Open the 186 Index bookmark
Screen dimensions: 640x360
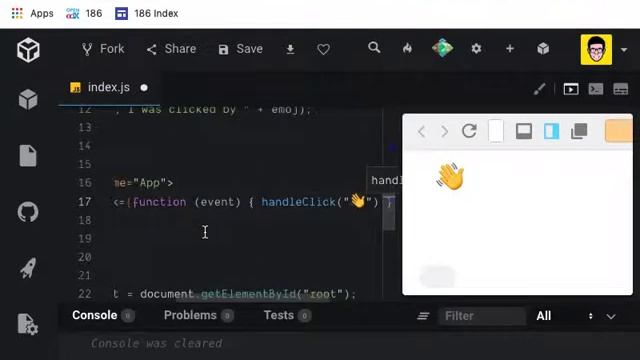pyautogui.click(x=147, y=13)
